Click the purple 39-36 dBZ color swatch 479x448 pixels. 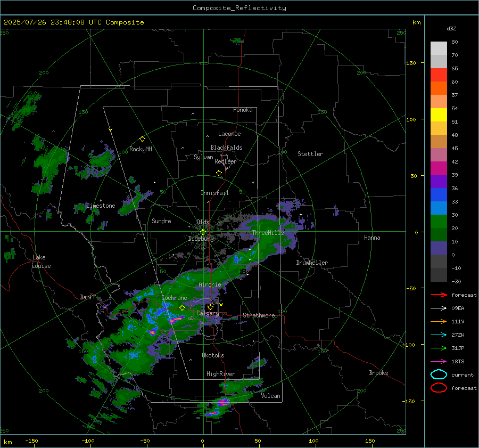(439, 182)
